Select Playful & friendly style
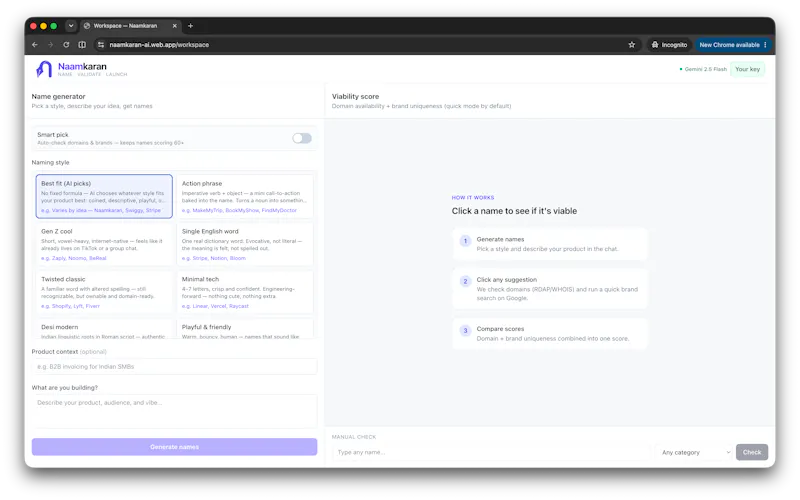Viewport: 800px width, 500px height. click(245, 329)
